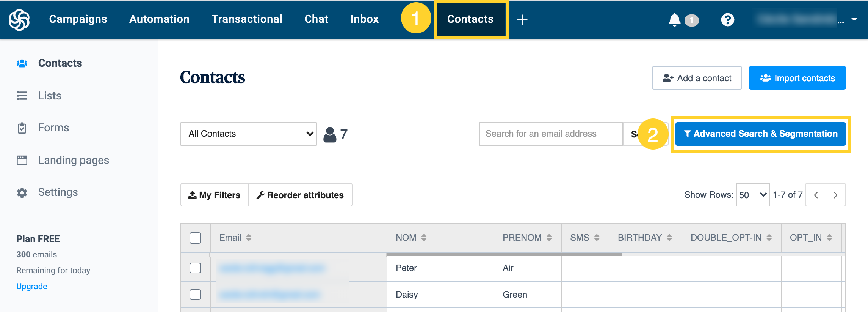Check the box for Peter's contact row
This screenshot has height=312, width=868.
tap(195, 268)
